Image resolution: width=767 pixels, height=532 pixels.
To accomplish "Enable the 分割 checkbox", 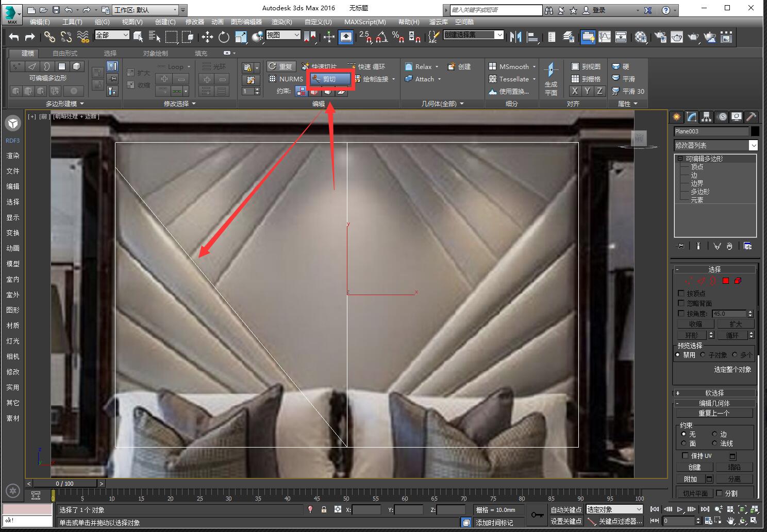I will pos(719,493).
